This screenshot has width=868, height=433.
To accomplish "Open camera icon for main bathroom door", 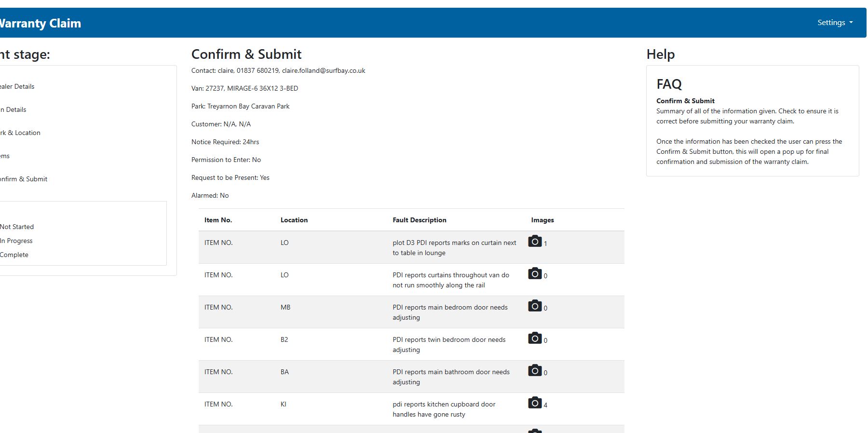I will [535, 370].
